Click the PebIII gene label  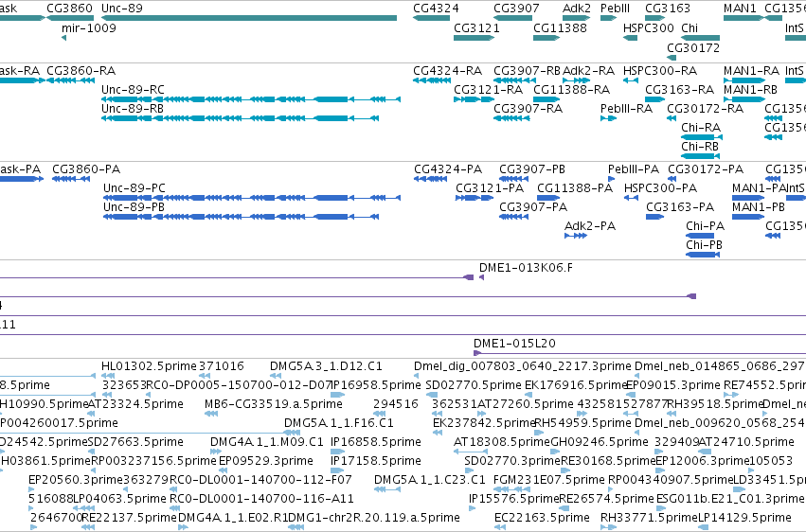(x=615, y=9)
